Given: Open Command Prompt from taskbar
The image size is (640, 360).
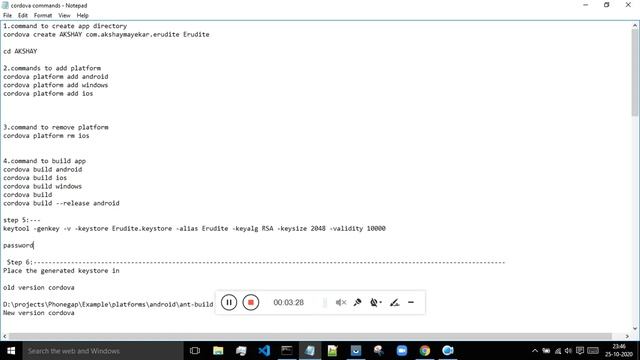Looking at the screenshot, I should (x=287, y=351).
